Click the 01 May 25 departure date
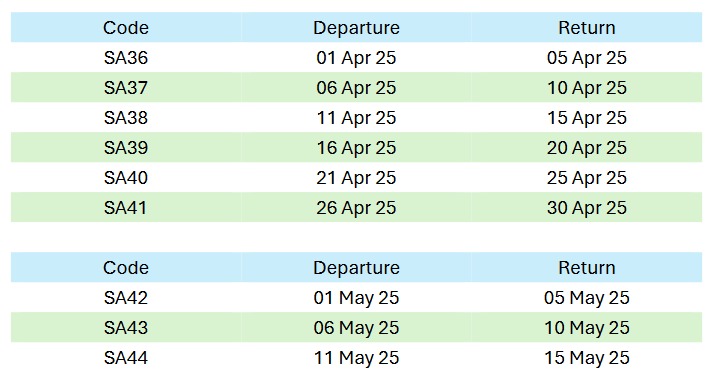This screenshot has height=383, width=710. click(356, 298)
